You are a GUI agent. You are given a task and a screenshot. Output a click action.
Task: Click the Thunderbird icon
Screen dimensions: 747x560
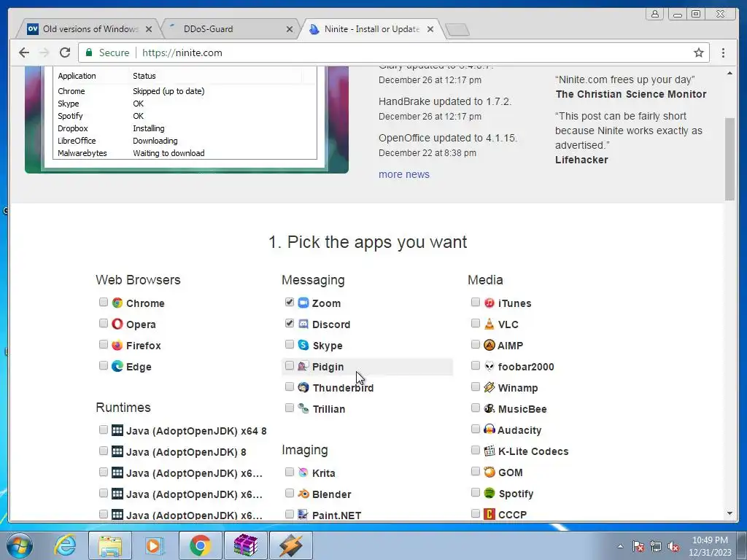point(303,387)
